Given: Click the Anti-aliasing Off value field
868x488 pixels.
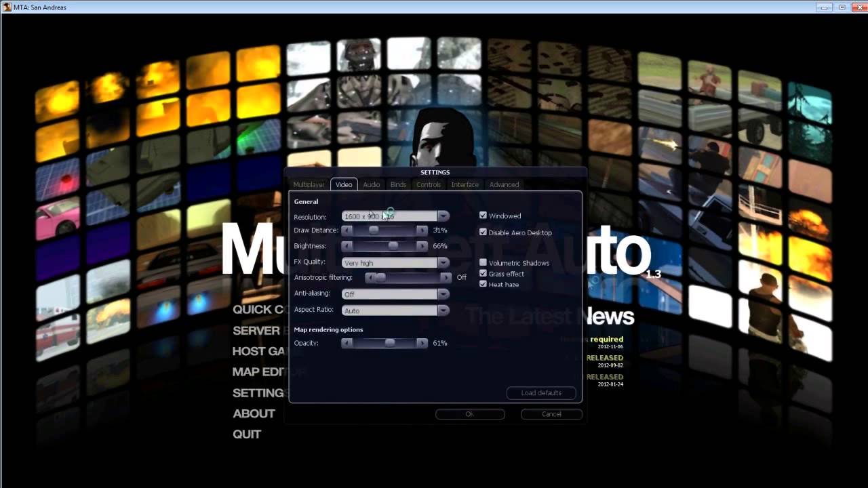Looking at the screenshot, I should pyautogui.click(x=390, y=294).
